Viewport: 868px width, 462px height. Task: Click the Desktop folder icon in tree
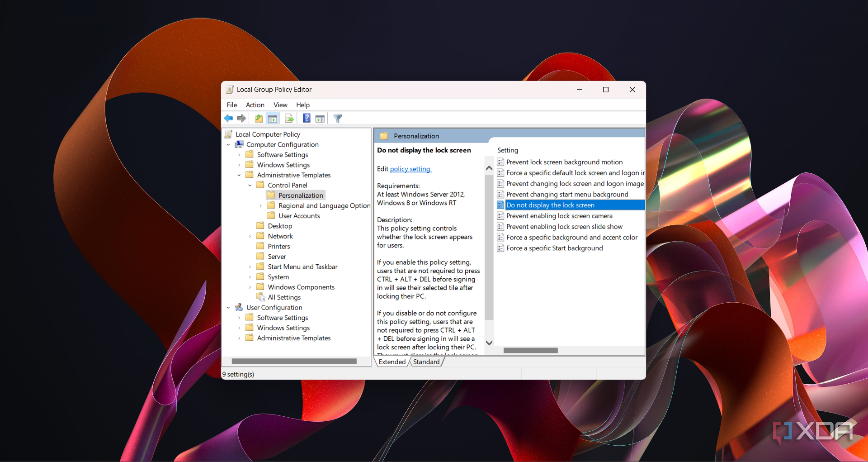(x=260, y=225)
